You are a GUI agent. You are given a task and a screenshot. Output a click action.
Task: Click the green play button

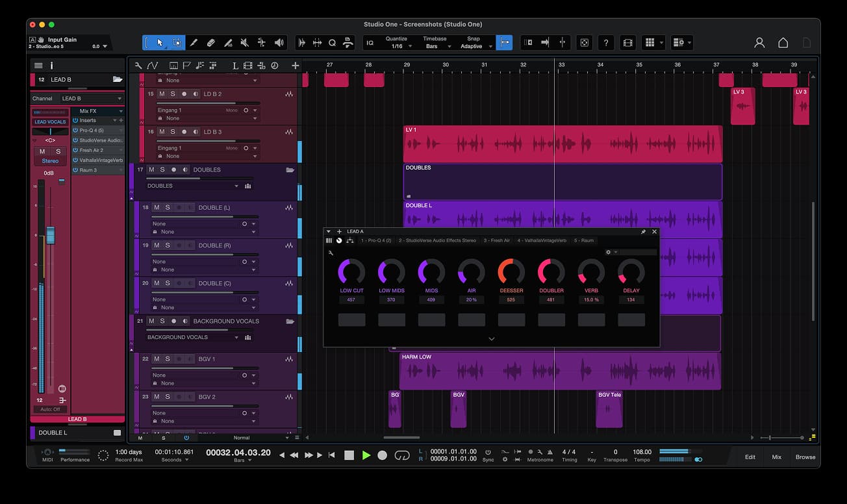point(366,455)
